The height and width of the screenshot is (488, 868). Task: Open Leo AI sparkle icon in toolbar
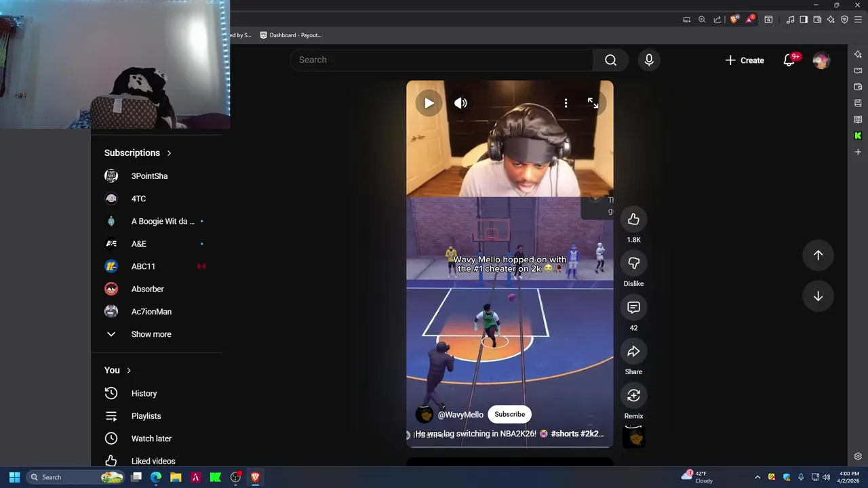click(x=831, y=20)
